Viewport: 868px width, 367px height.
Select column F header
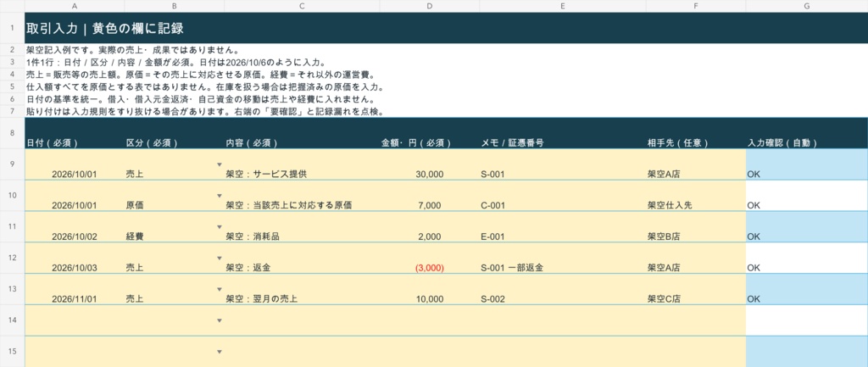tap(696, 6)
